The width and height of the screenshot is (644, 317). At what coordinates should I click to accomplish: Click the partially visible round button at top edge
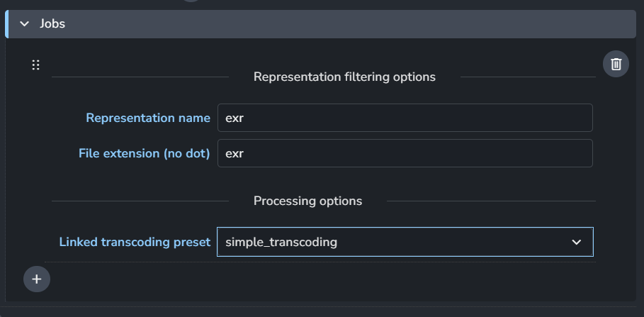(191, 1)
